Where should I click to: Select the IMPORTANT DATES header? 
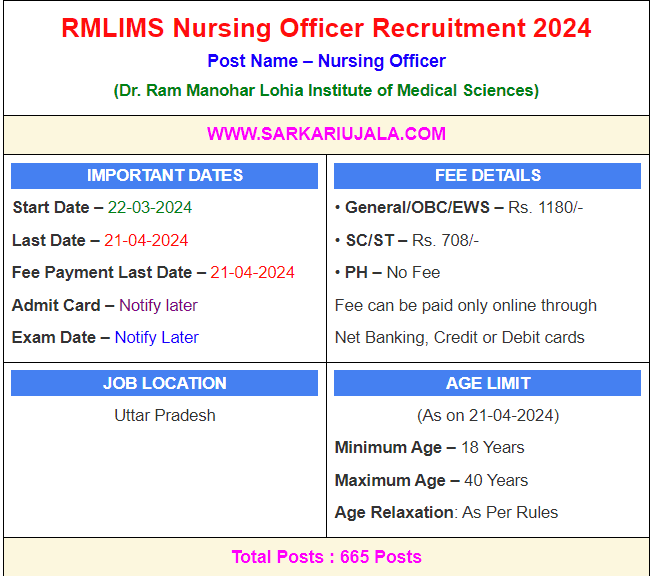(165, 176)
